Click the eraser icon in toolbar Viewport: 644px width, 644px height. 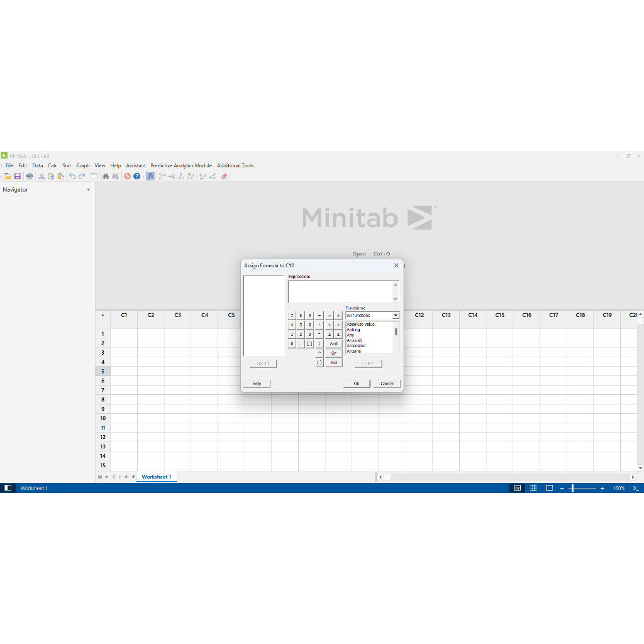pyautogui.click(x=225, y=177)
